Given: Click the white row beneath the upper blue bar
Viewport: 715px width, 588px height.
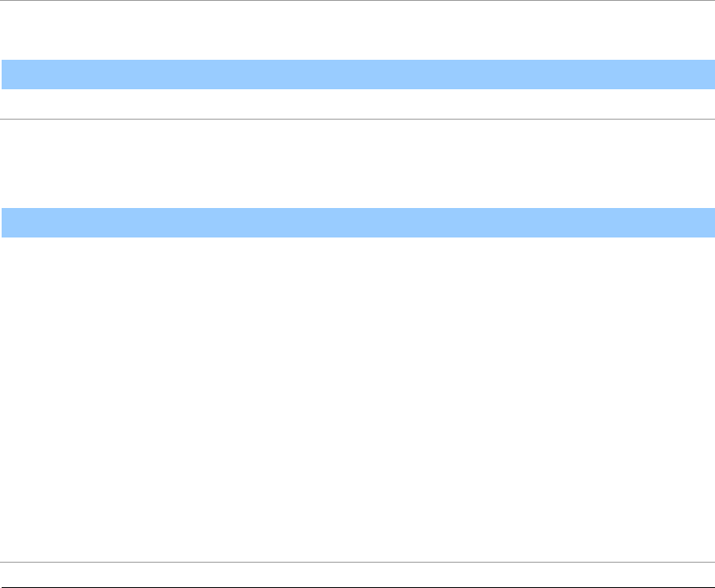Looking at the screenshot, I should point(357,104).
